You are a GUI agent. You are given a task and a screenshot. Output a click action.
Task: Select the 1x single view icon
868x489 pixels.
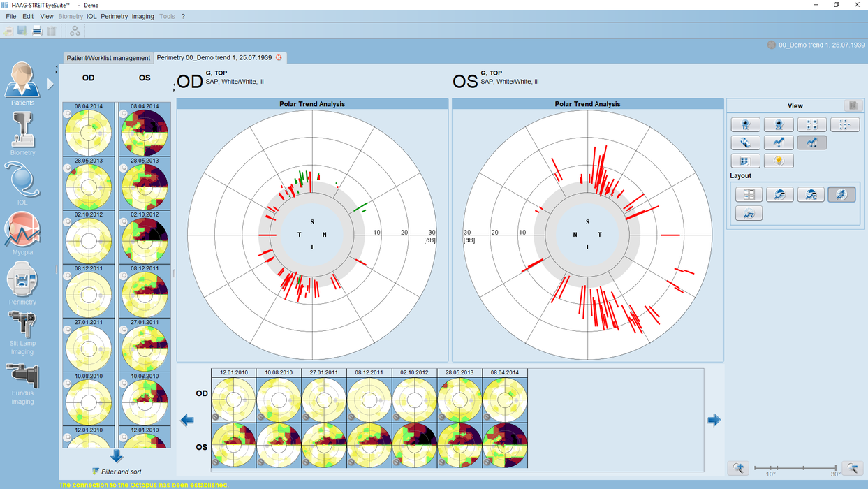point(745,124)
